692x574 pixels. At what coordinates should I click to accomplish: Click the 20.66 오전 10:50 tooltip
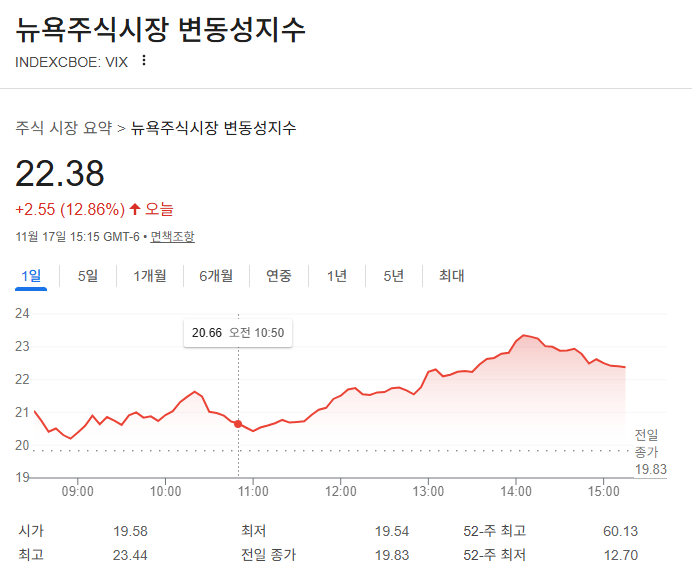[x=238, y=333]
